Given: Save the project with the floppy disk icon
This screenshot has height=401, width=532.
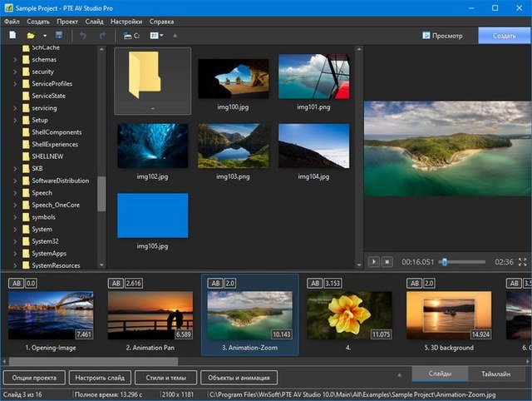Looking at the screenshot, I should 59,36.
